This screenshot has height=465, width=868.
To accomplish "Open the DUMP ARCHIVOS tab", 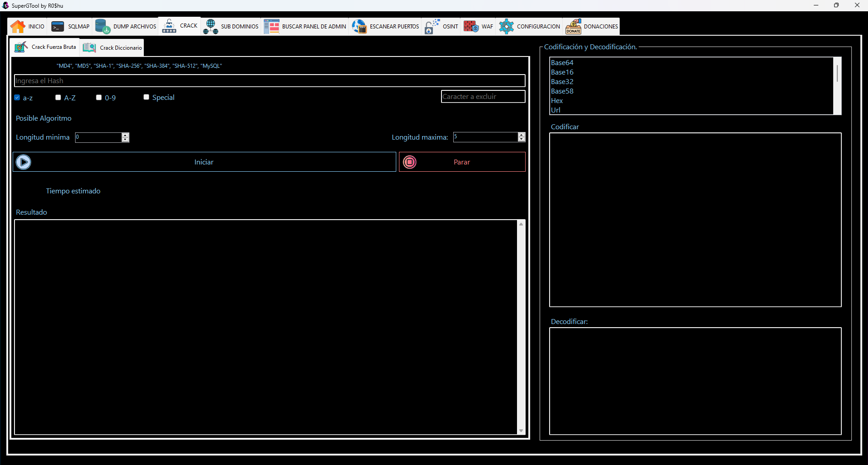I will pyautogui.click(x=126, y=27).
